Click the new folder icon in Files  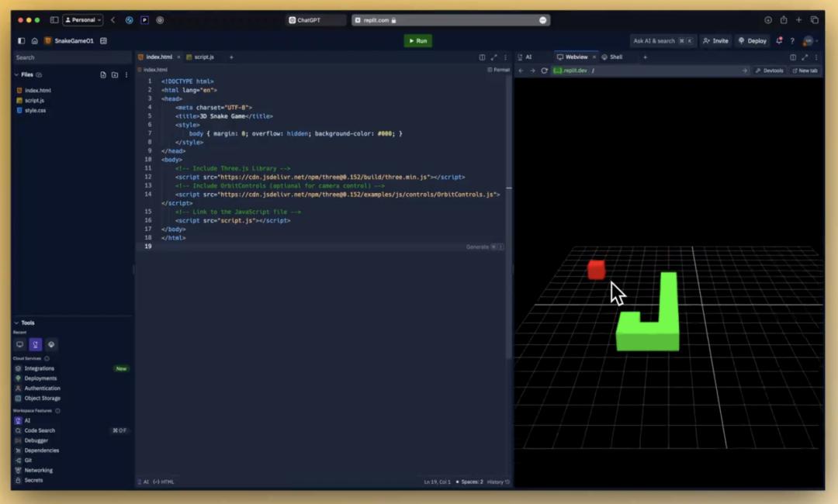[x=115, y=75]
